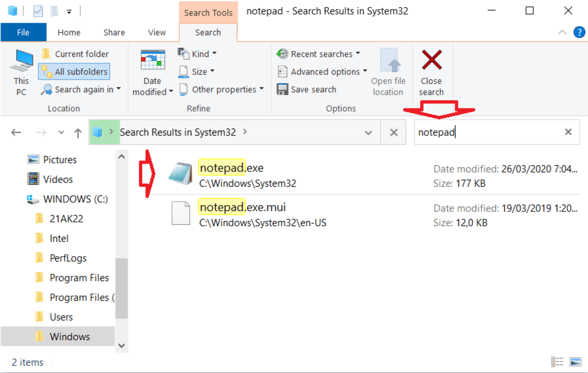Clear the search box with the X
The width and height of the screenshot is (588, 373).
pos(568,132)
